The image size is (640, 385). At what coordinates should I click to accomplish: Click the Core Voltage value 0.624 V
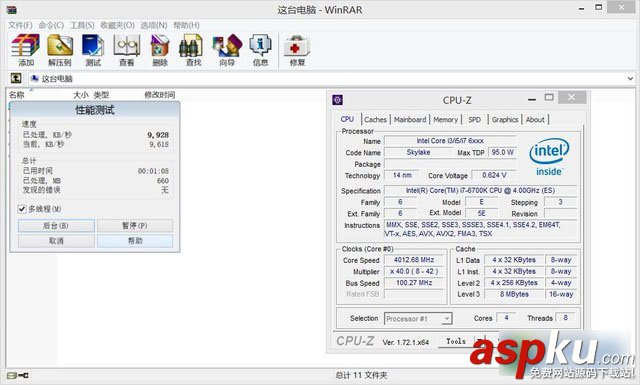(x=494, y=175)
